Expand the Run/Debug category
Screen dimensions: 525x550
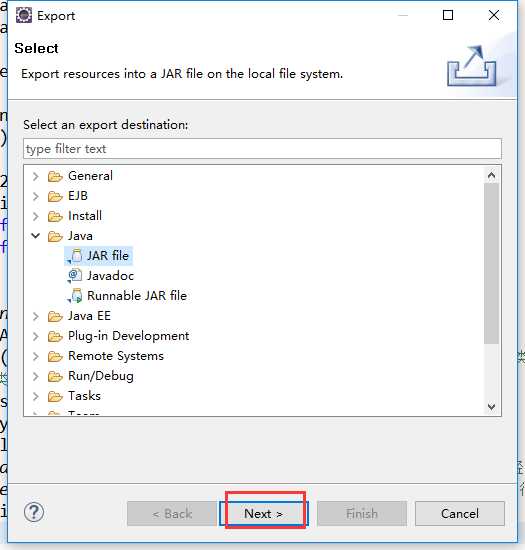pos(35,376)
